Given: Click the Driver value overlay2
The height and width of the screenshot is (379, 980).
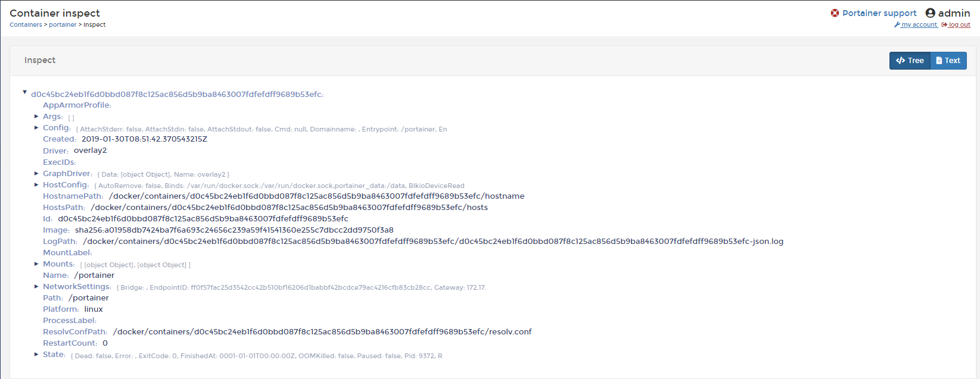Looking at the screenshot, I should tap(90, 151).
